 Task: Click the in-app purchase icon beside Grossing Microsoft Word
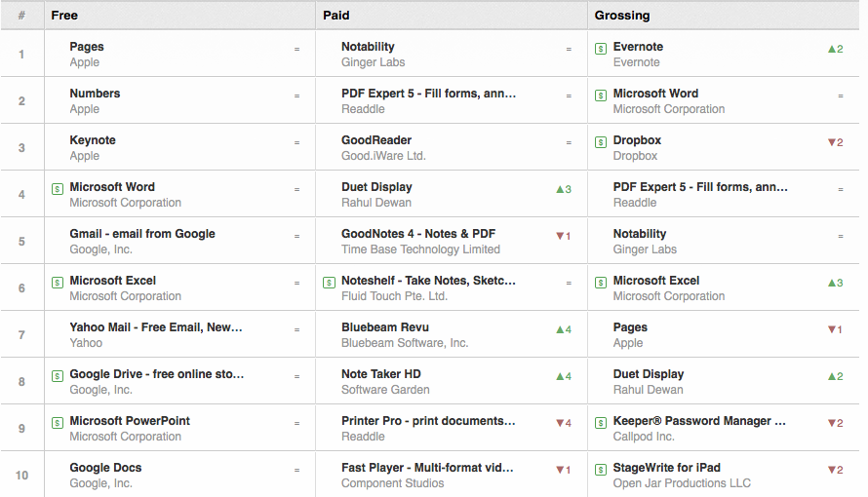(601, 96)
